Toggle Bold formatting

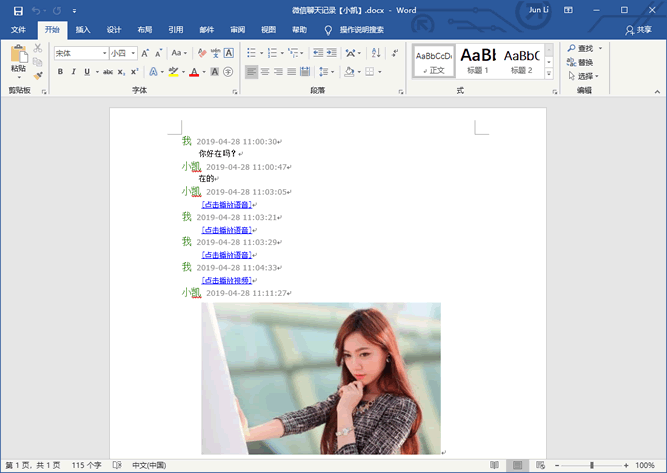coord(60,72)
